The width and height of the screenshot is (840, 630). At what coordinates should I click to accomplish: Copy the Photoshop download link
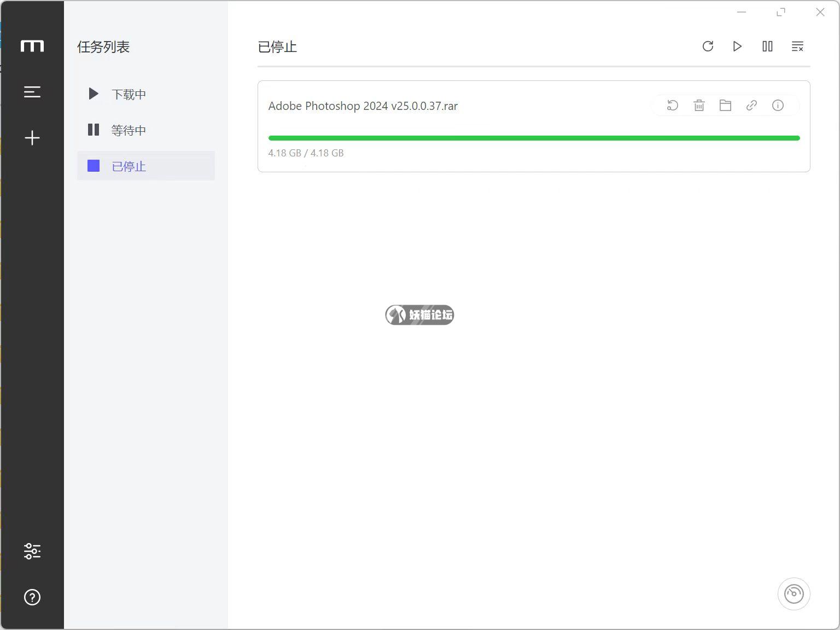click(751, 106)
